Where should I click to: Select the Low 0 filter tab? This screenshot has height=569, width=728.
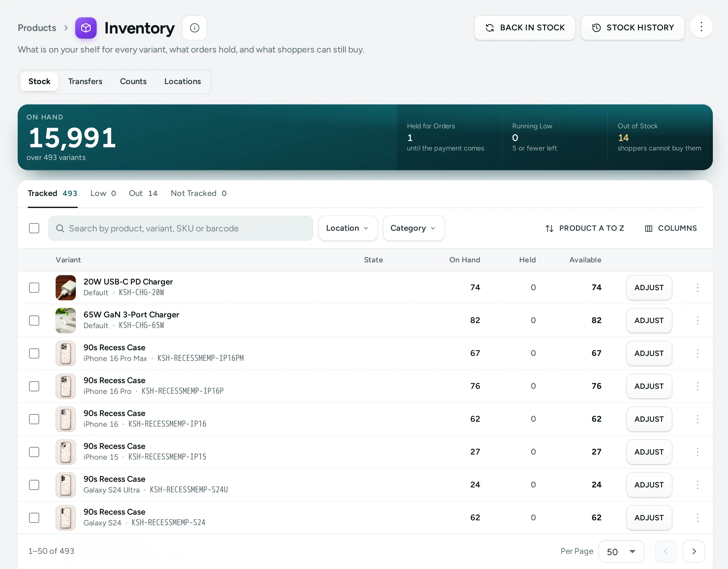coord(103,193)
